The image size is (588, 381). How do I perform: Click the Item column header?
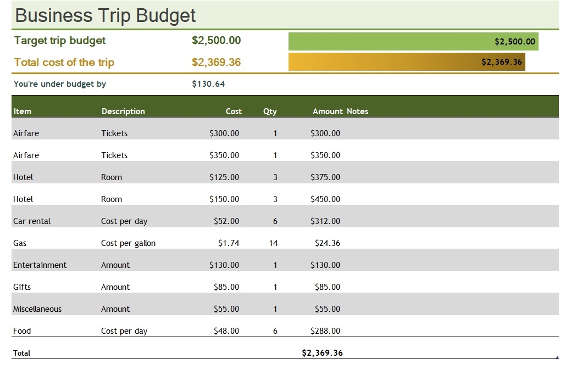[x=23, y=111]
